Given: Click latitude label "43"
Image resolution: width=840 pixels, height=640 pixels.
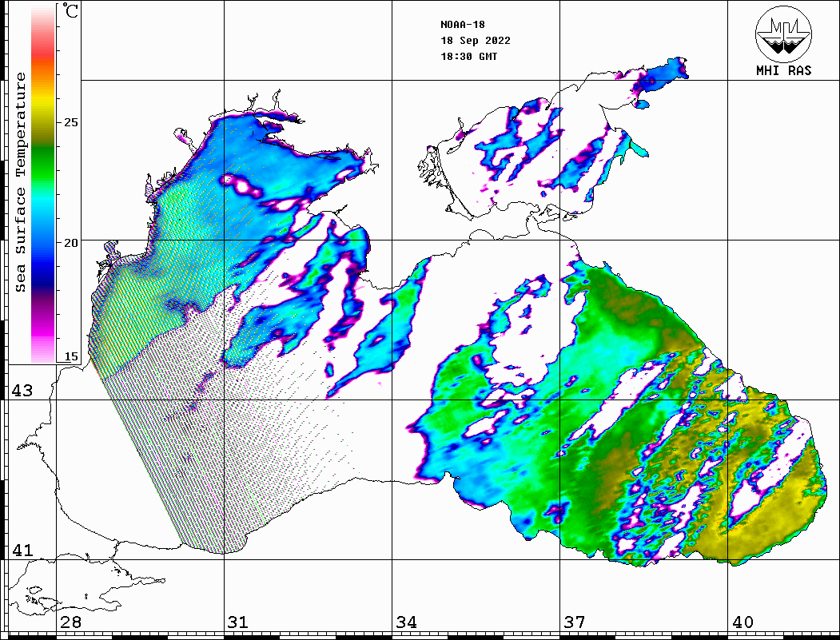Looking at the screenshot, I should pyautogui.click(x=22, y=391).
